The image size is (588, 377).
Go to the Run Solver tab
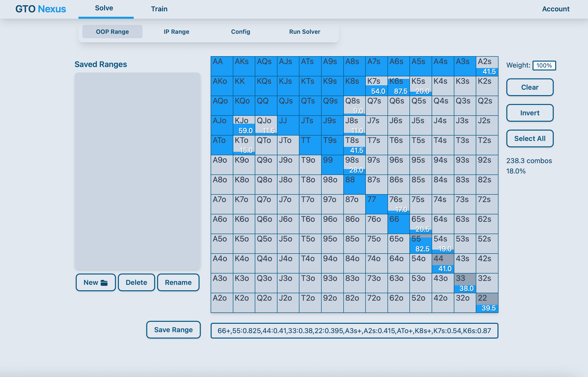305,32
